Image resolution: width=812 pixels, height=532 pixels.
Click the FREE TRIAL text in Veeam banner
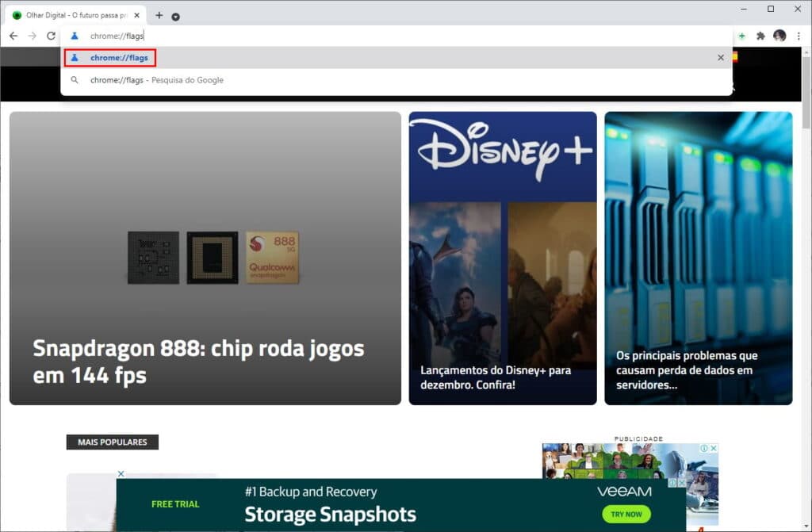click(175, 504)
